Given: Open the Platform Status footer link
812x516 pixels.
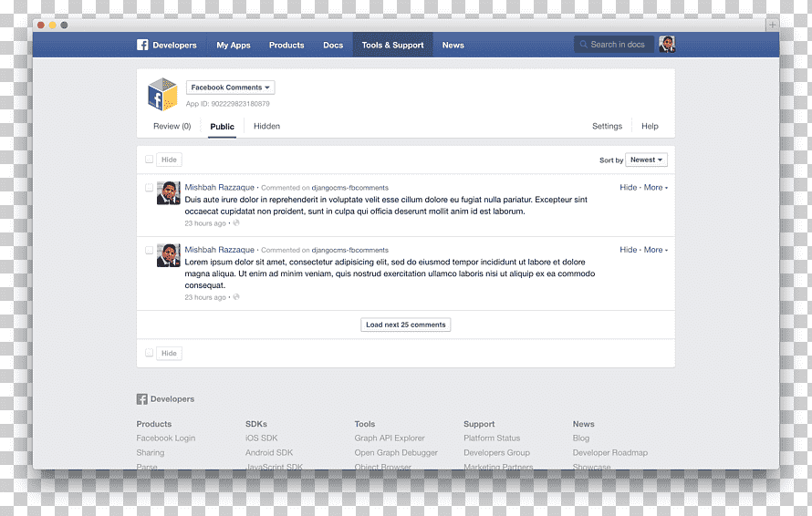Looking at the screenshot, I should [492, 438].
